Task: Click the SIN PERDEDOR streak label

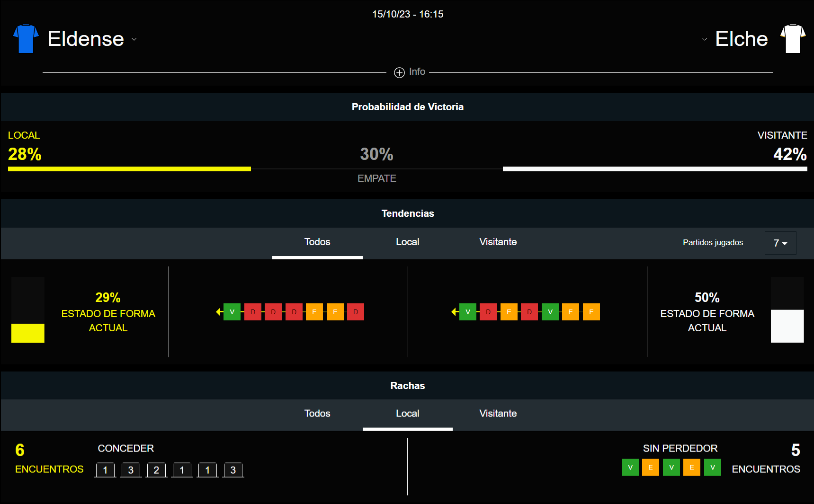Action: point(680,449)
